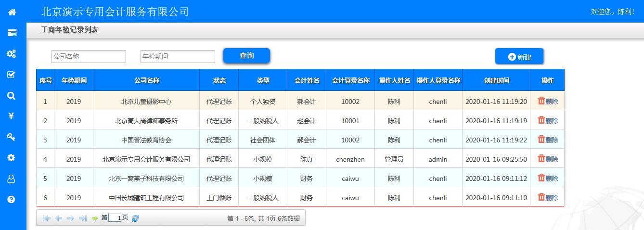644x230 pixels.
Task: Delete the 中国普法教育协会 record
Action: click(548, 140)
